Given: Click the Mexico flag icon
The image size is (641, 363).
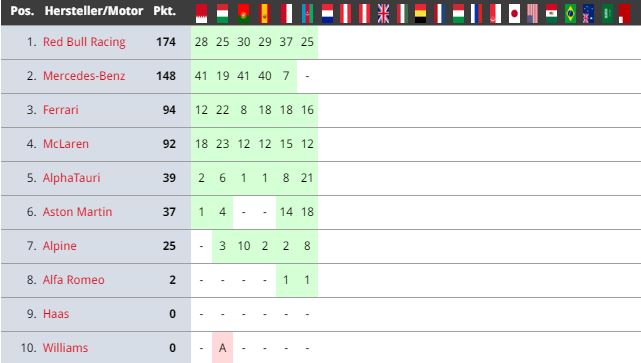Looking at the screenshot, I should [551, 13].
